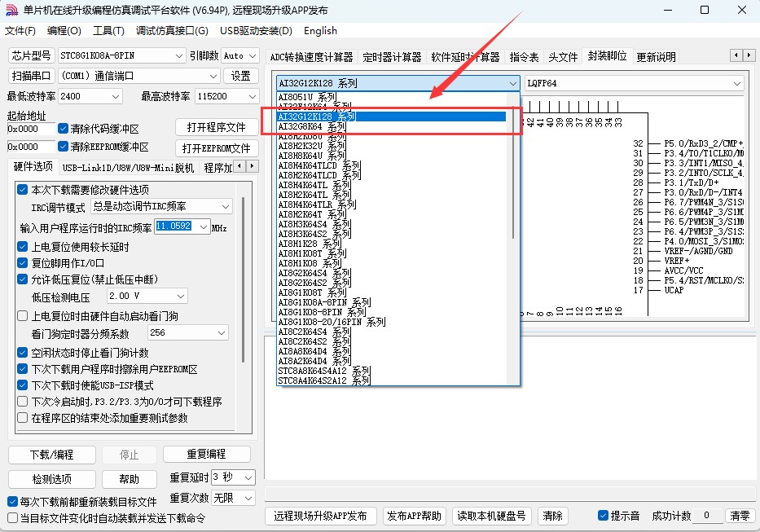The image size is (760, 532).
Task: Switch to 定时器计算器 tab
Action: point(392,57)
